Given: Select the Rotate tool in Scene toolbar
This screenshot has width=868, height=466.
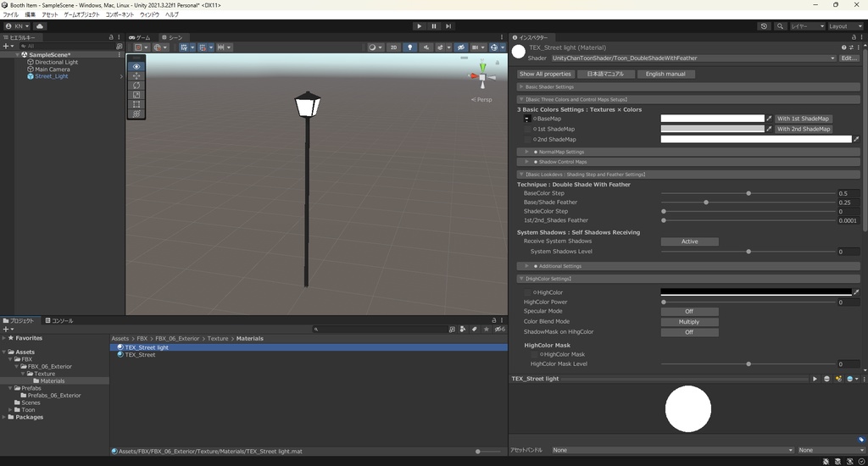Looking at the screenshot, I should 136,86.
